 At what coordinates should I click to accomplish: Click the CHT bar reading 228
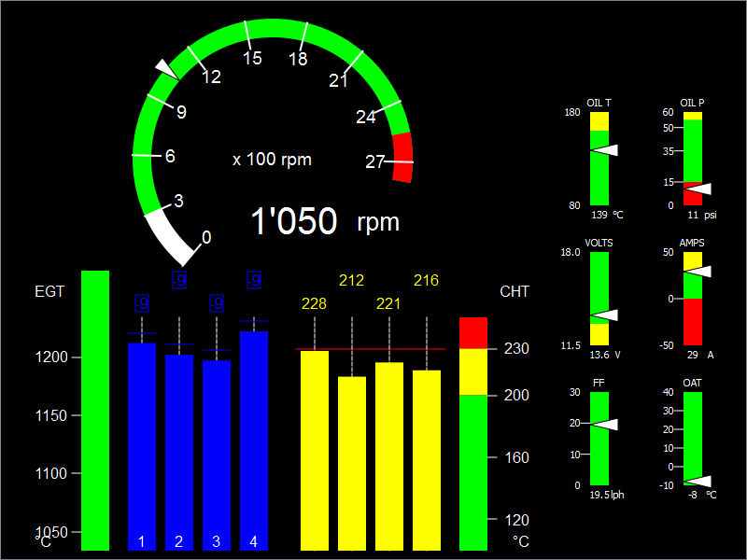pyautogui.click(x=315, y=451)
